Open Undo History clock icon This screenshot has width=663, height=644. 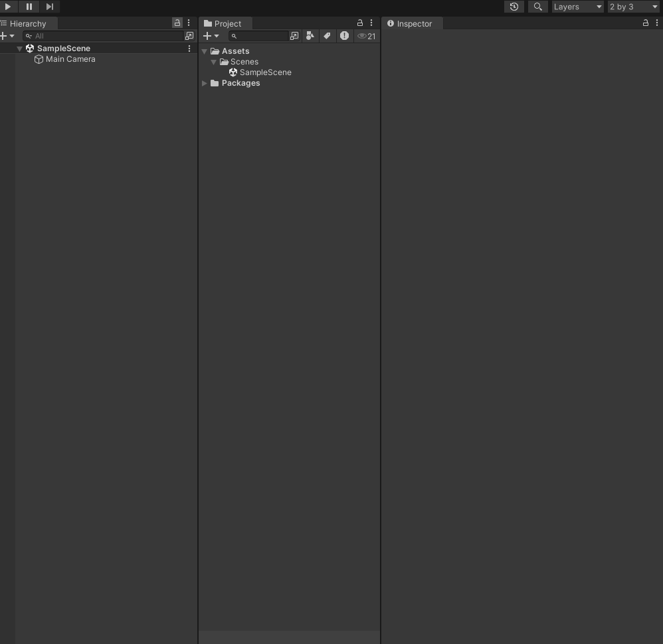coord(514,7)
